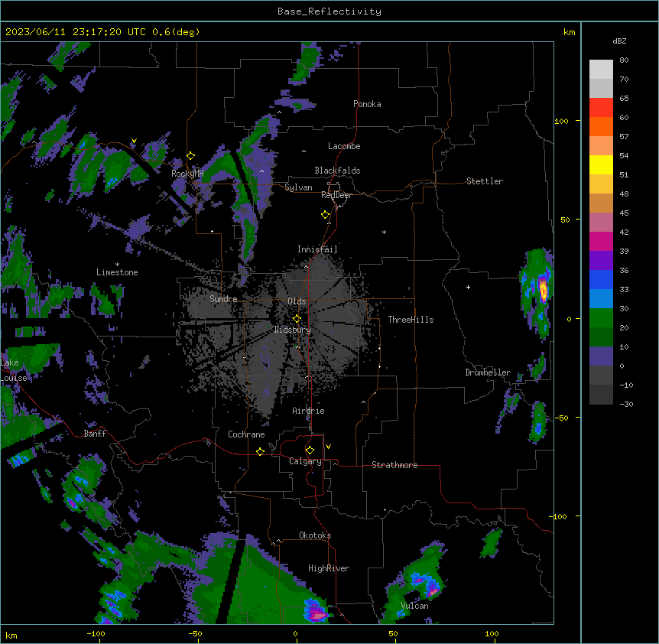Click the Limestone label

pyautogui.click(x=117, y=272)
